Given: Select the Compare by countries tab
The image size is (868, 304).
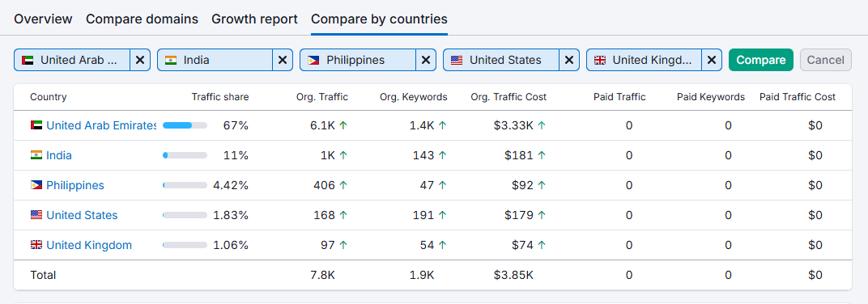Looking at the screenshot, I should pos(379,19).
